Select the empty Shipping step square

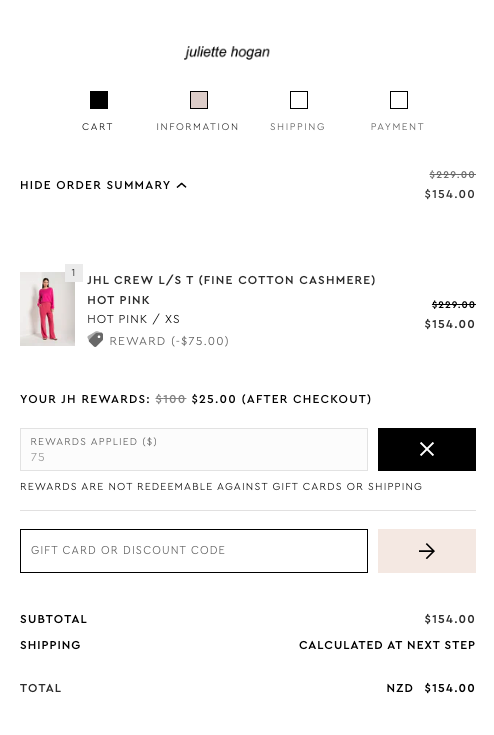[299, 100]
